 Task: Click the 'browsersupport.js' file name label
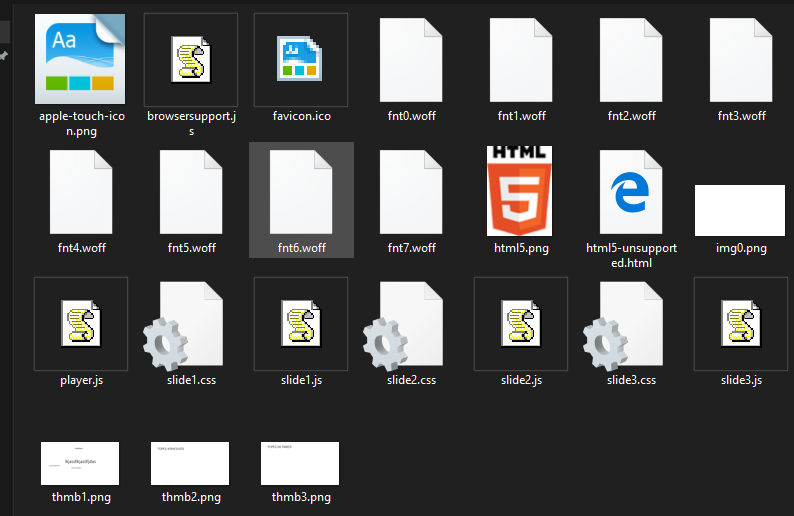pyautogui.click(x=191, y=124)
